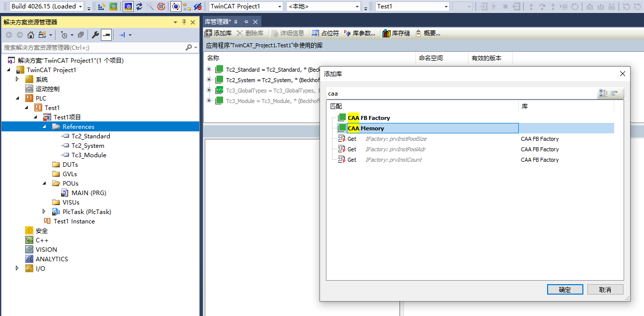Screen dimensions: 644x316
Task: Open properties with the wrench icon
Action: coord(95,35)
